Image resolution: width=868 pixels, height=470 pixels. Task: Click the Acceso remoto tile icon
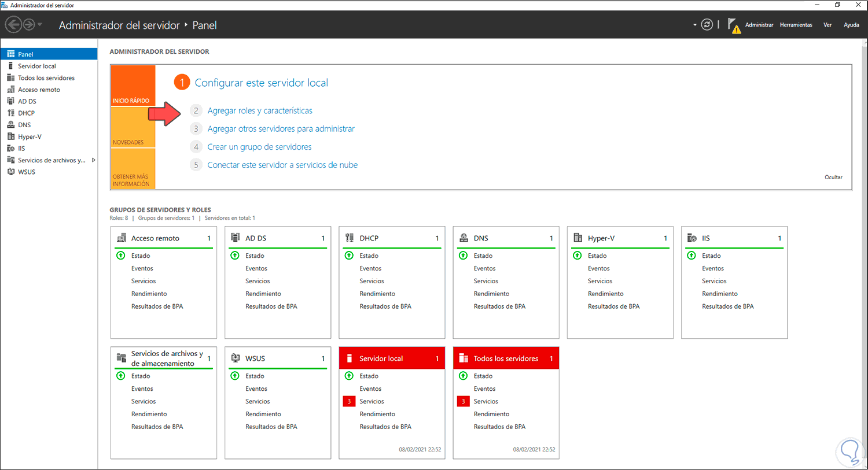point(121,238)
